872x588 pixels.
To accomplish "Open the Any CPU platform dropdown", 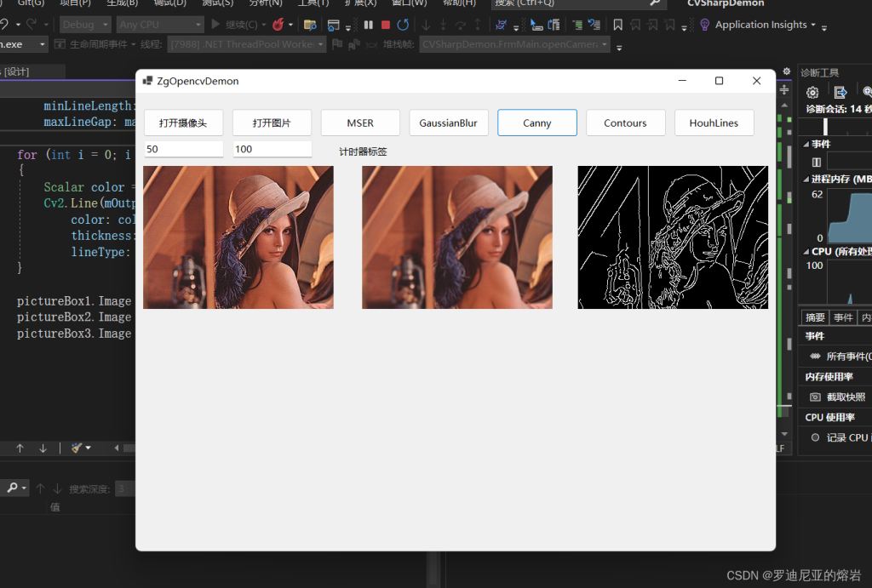I will click(x=160, y=25).
